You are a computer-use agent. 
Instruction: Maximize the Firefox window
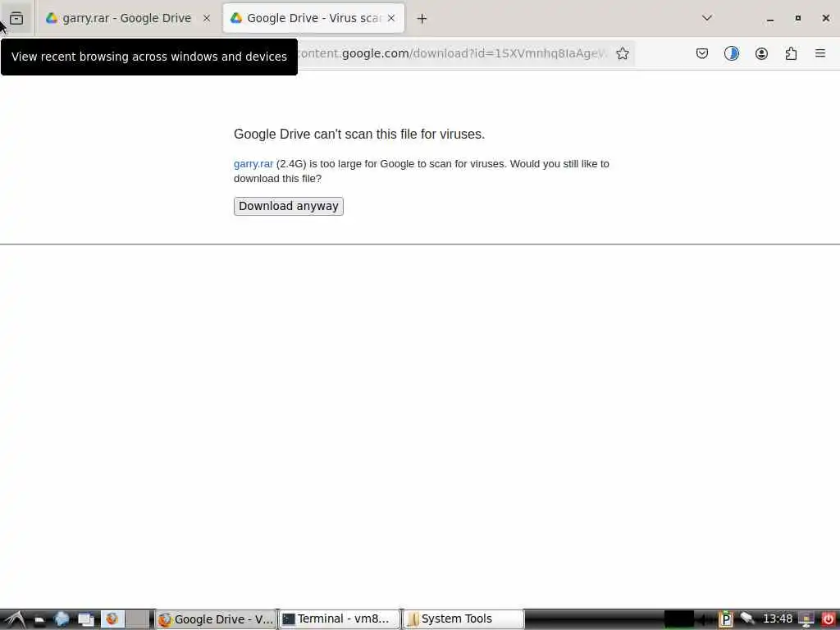(797, 18)
